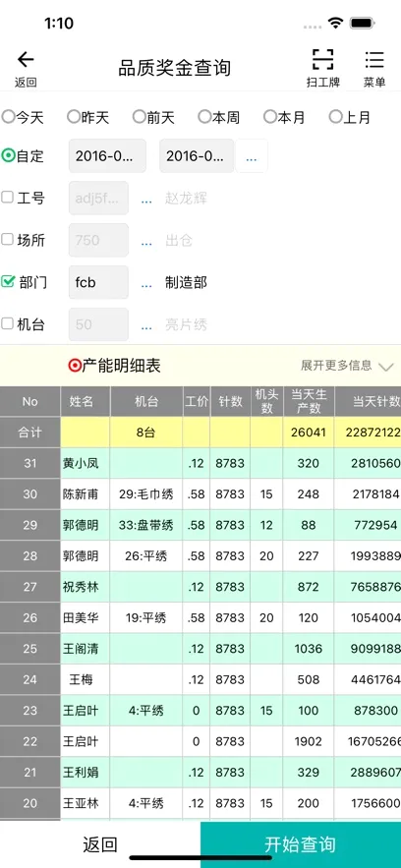This screenshot has height=868, width=401.
Task: Open the first date field (the left 2016-0... box)
Action: tap(107, 155)
